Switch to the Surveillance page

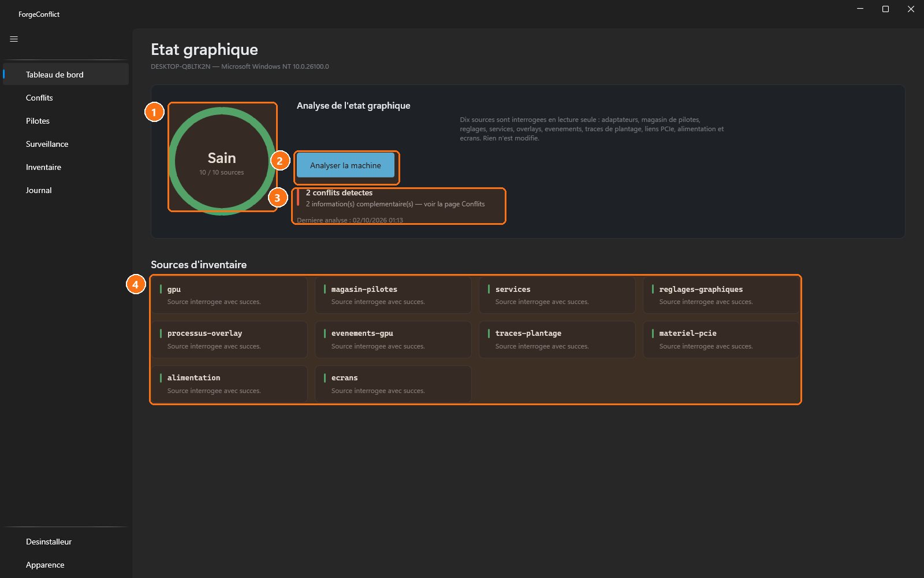click(x=66, y=144)
